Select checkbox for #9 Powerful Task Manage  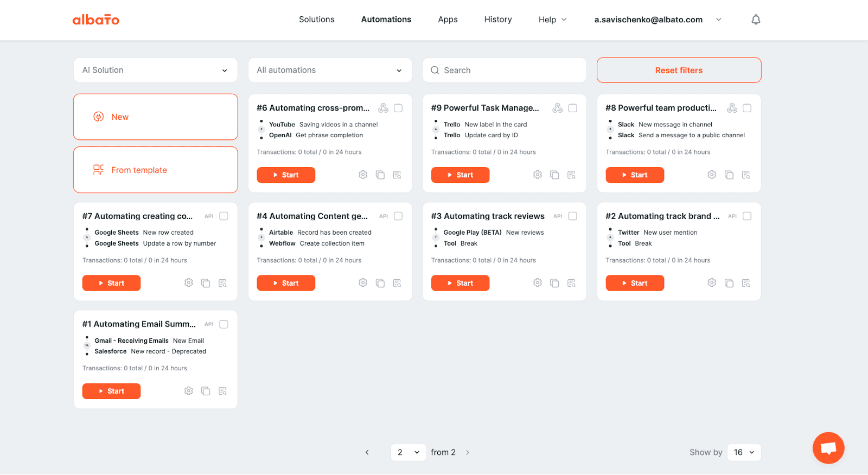[572, 108]
